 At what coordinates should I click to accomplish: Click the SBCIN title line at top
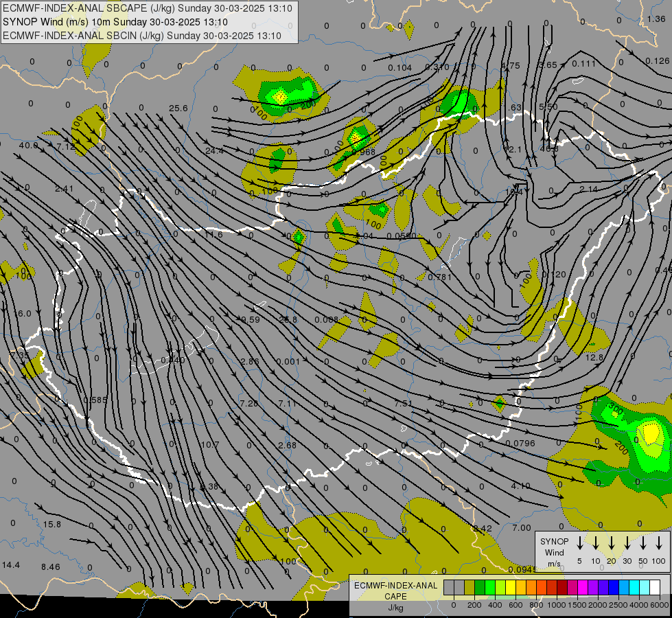(142, 36)
